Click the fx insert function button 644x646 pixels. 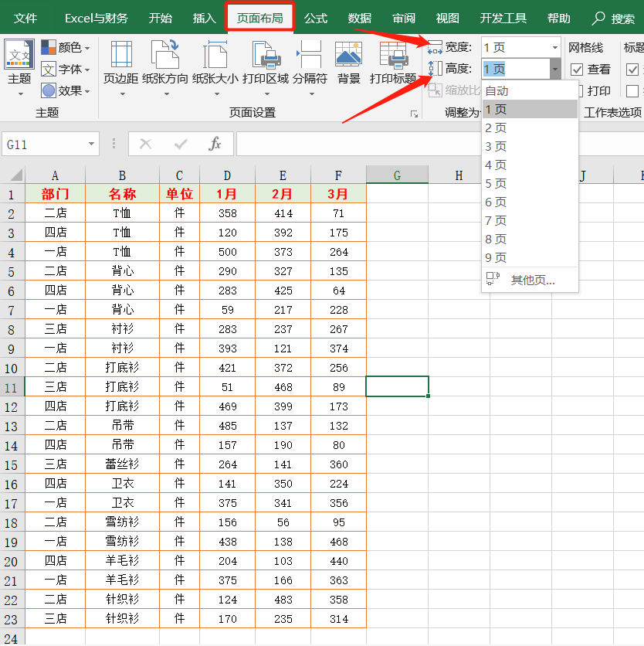[x=215, y=144]
